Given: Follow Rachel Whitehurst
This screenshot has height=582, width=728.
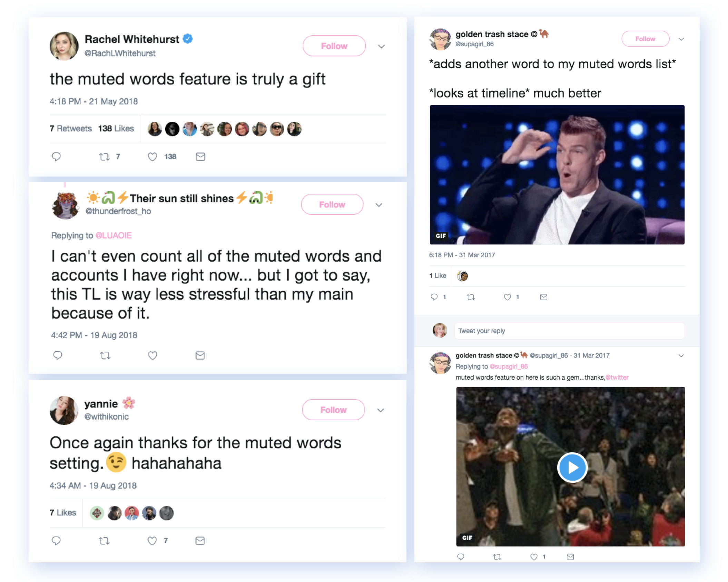Looking at the screenshot, I should click(x=334, y=46).
